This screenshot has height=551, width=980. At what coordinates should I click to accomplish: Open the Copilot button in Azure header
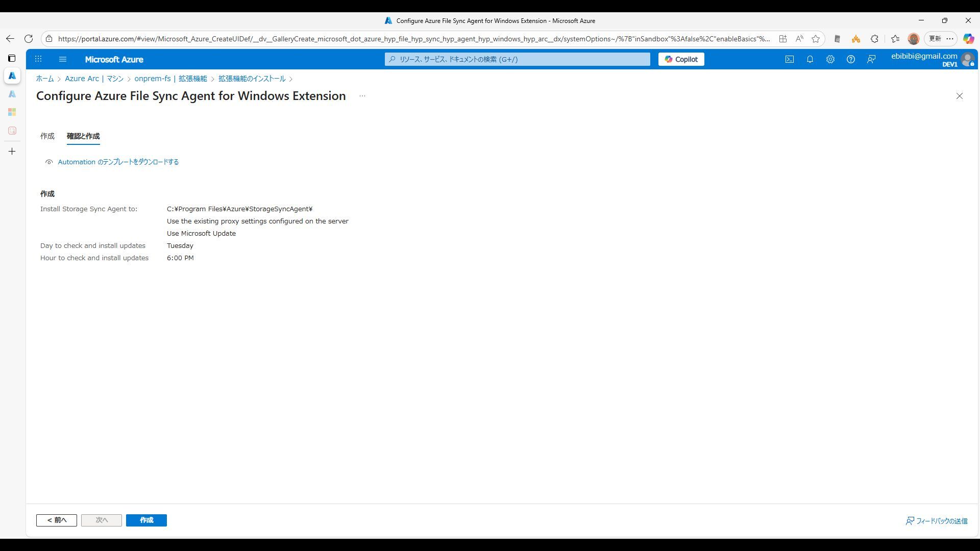tap(681, 59)
